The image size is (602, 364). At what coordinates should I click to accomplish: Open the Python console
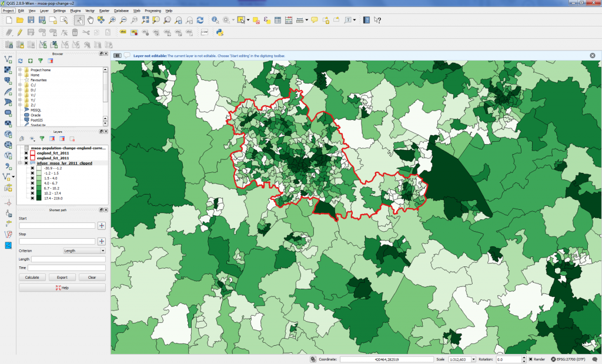(x=220, y=33)
